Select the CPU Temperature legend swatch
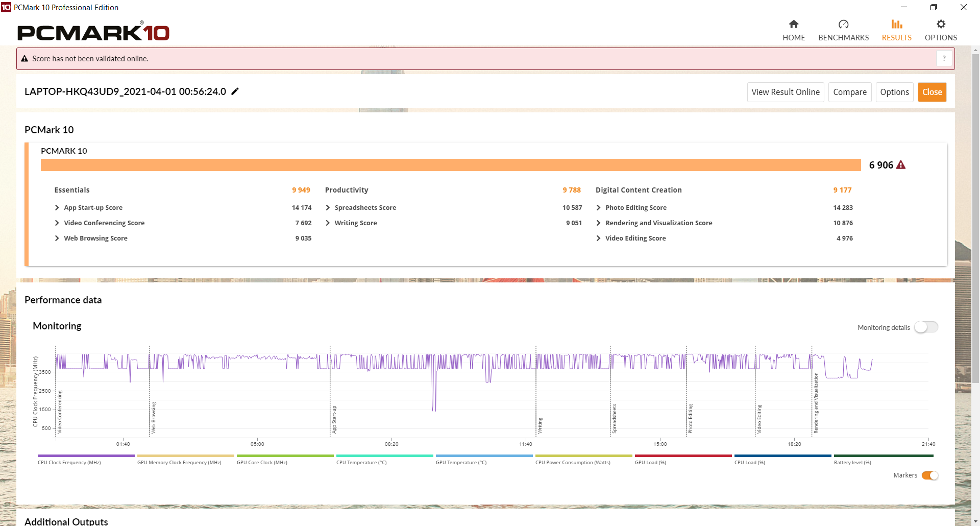This screenshot has height=526, width=980. click(385, 456)
